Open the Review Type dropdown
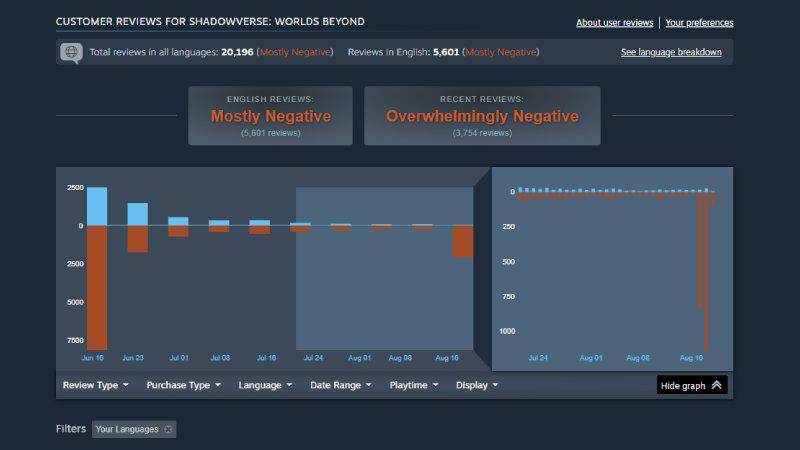 (x=95, y=385)
